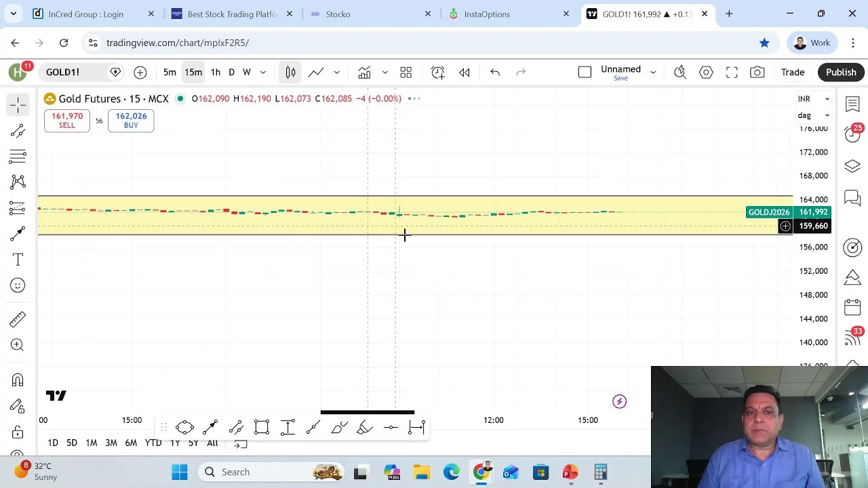Select the 5m interval
Screen dimensions: 868x488
(170, 73)
